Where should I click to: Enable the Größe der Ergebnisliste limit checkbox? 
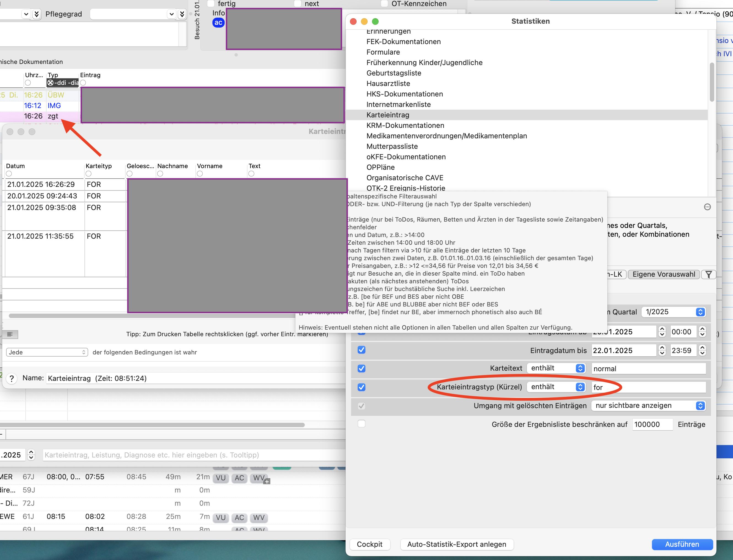[361, 424]
